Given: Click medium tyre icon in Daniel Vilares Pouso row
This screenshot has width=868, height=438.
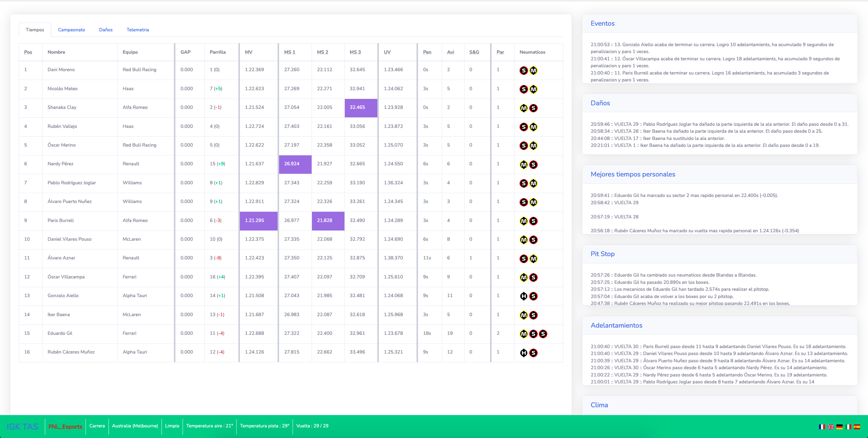Looking at the screenshot, I should point(524,240).
